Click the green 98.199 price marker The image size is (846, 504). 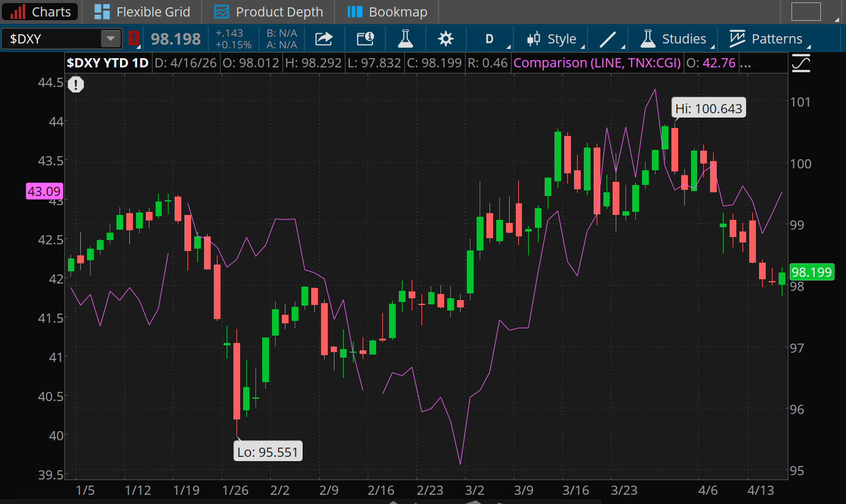click(812, 272)
